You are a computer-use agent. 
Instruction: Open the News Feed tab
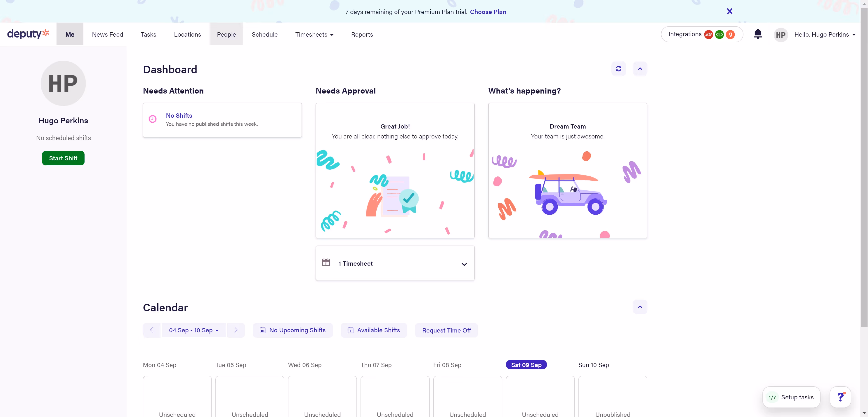(x=108, y=34)
